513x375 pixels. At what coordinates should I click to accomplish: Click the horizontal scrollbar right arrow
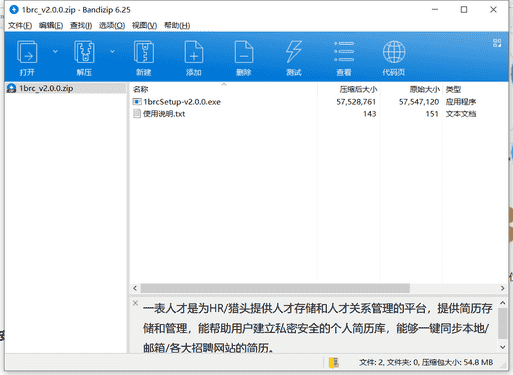tap(502, 288)
